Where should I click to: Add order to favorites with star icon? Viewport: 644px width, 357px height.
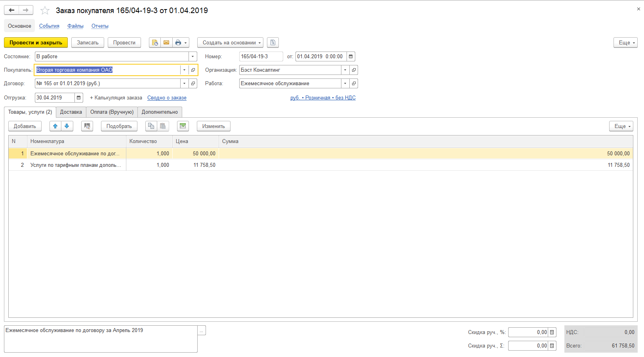(45, 11)
